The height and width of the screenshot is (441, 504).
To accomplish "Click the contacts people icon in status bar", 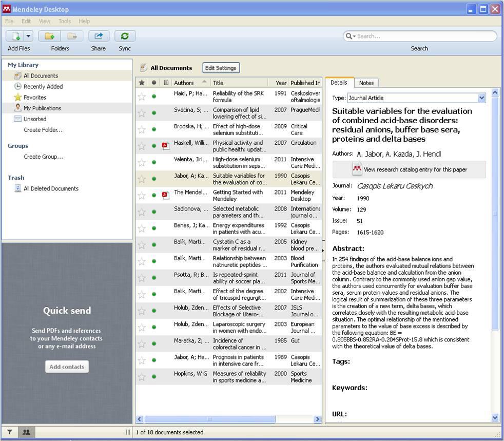I will click(26, 432).
